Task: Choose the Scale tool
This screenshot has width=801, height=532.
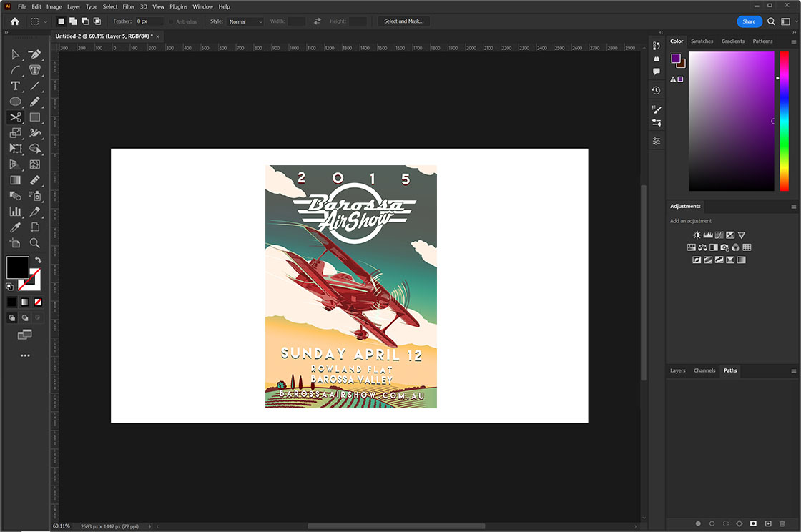Action: [x=15, y=133]
